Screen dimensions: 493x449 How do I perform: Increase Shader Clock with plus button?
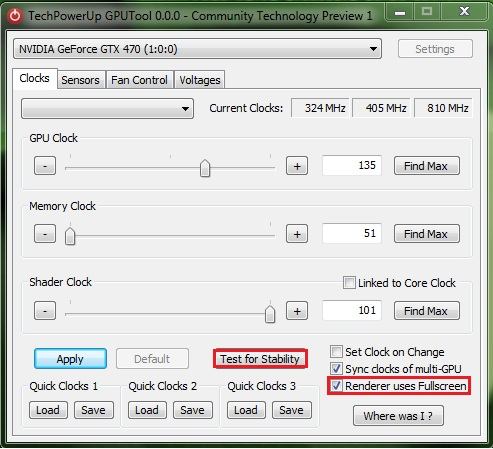point(297,311)
